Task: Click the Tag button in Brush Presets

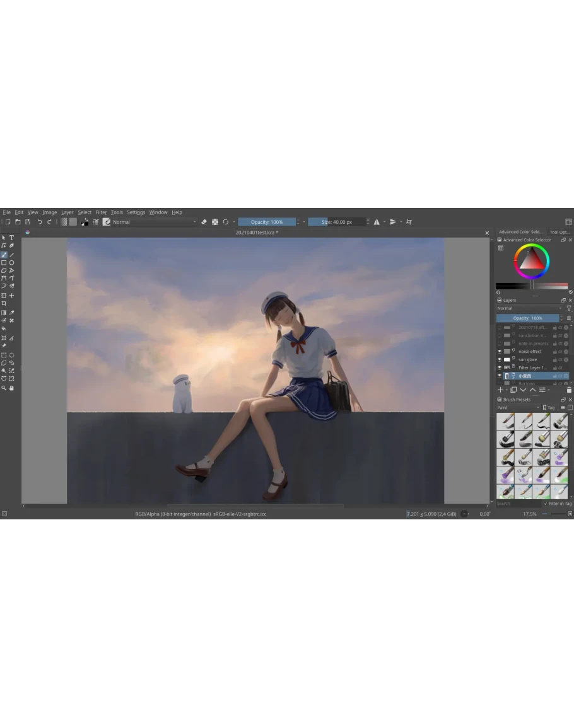Action: coord(549,408)
